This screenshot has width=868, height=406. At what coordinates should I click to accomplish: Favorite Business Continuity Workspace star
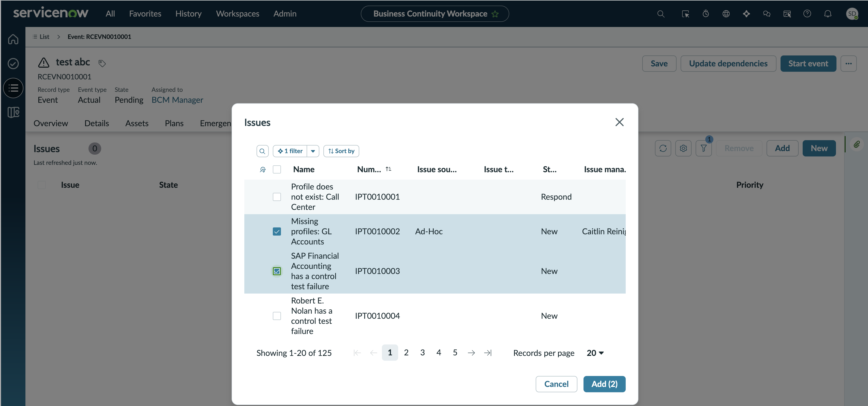495,14
